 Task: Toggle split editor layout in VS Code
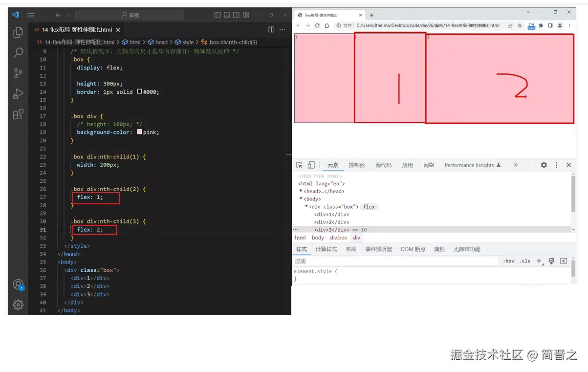271,29
